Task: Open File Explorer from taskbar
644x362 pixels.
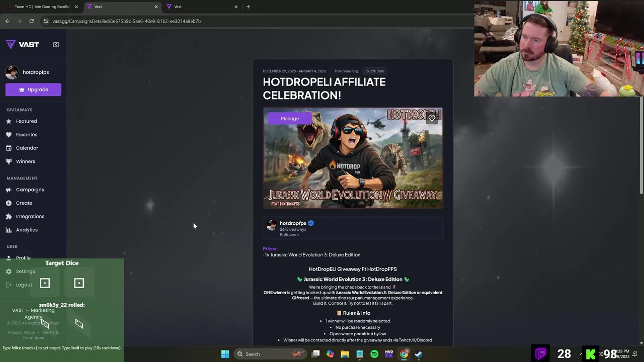Action: [x=345, y=354]
